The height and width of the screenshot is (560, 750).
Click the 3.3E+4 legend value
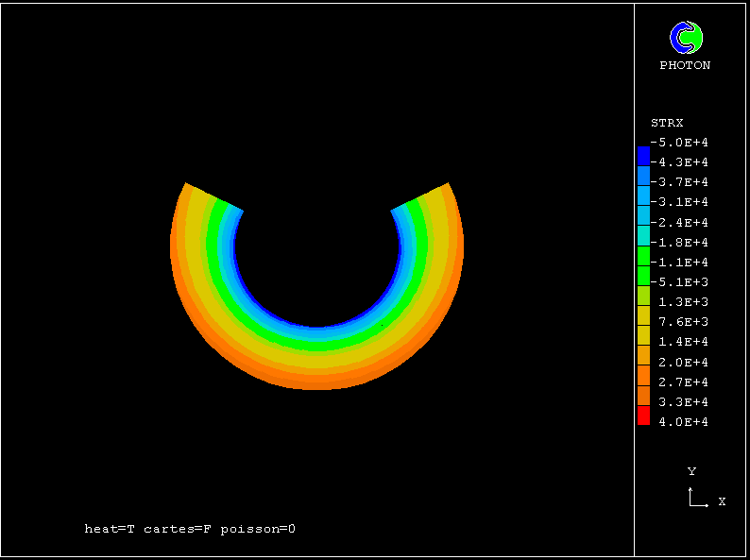tap(683, 402)
